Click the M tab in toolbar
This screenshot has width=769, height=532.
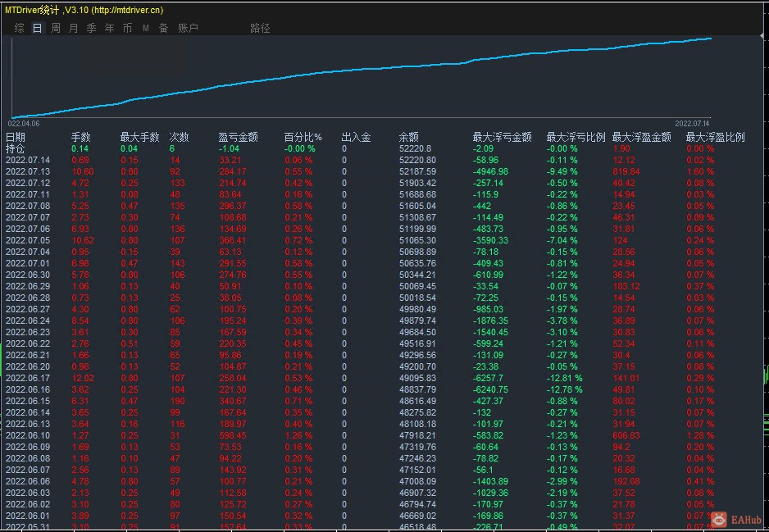[145, 28]
